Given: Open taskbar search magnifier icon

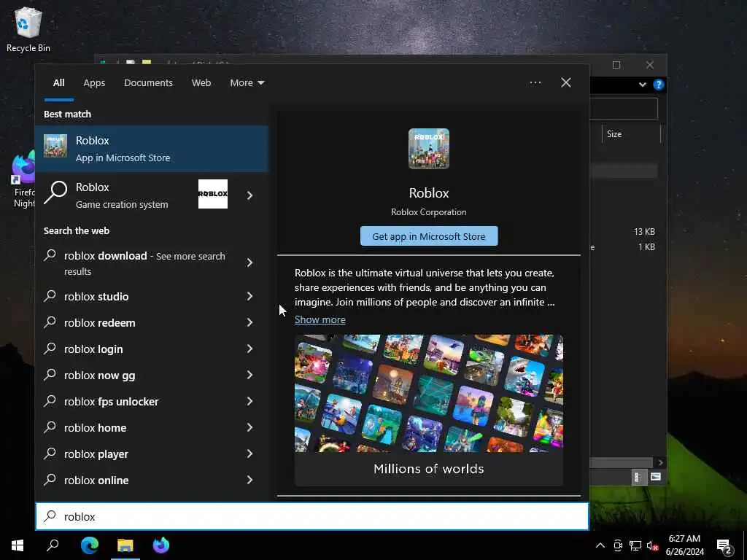Looking at the screenshot, I should pyautogui.click(x=53, y=545).
